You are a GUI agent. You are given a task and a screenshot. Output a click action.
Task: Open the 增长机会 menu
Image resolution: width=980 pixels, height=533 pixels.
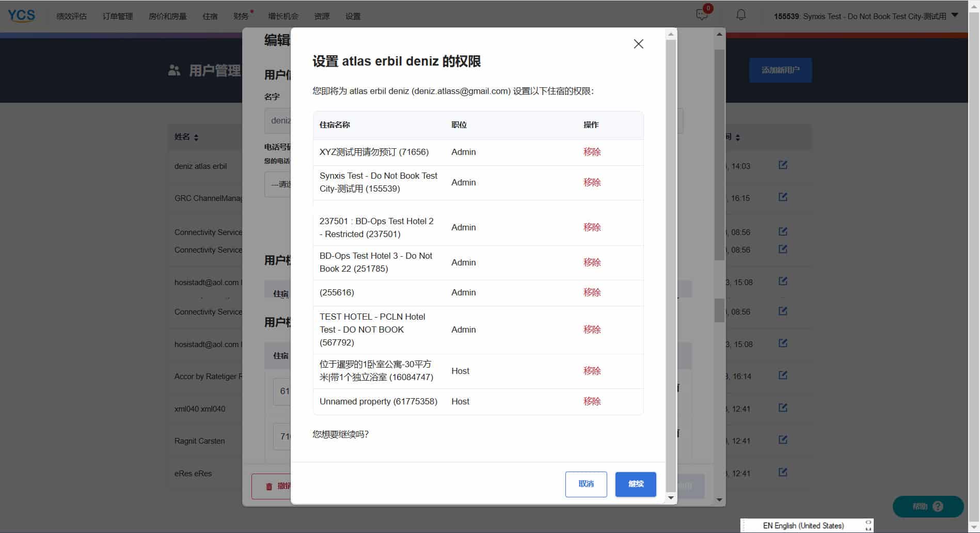click(283, 16)
